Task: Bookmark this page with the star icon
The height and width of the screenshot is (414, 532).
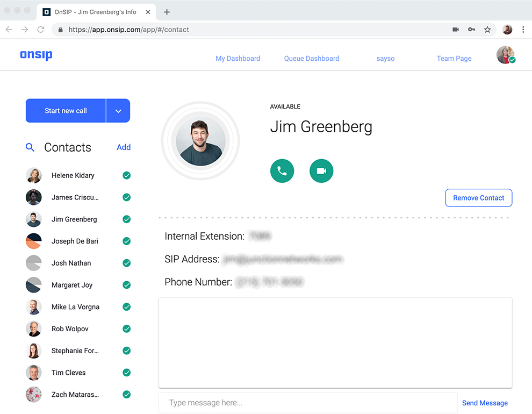Action: (487, 30)
